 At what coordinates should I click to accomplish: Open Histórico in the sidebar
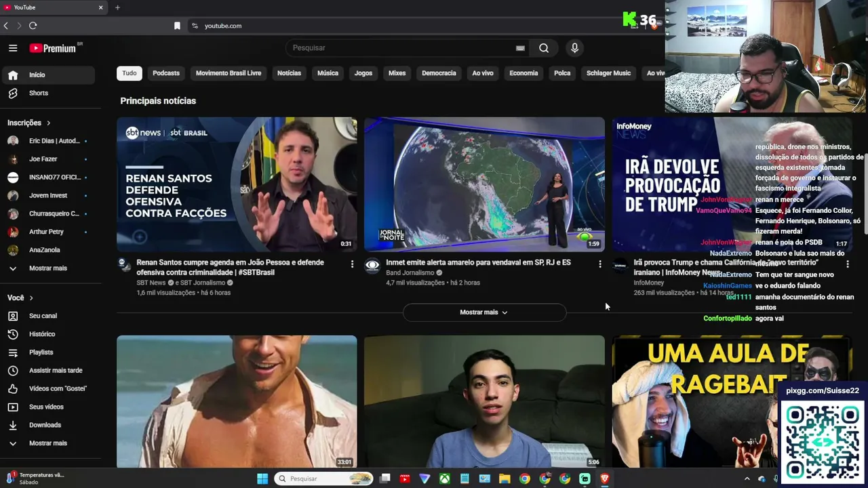pyautogui.click(x=47, y=334)
